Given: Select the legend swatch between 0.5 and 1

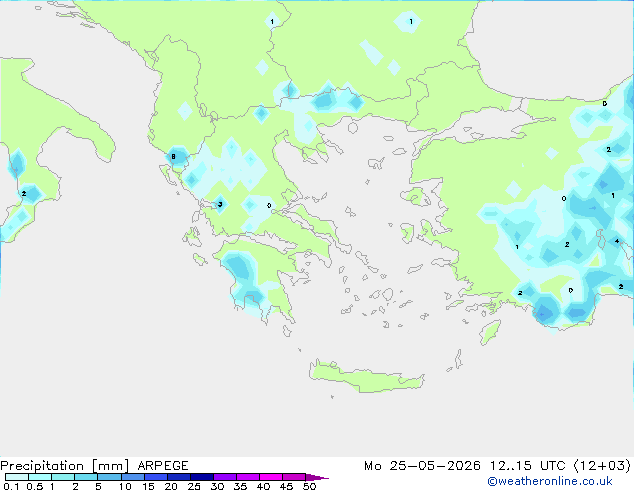Looking at the screenshot, I should tap(40, 477).
